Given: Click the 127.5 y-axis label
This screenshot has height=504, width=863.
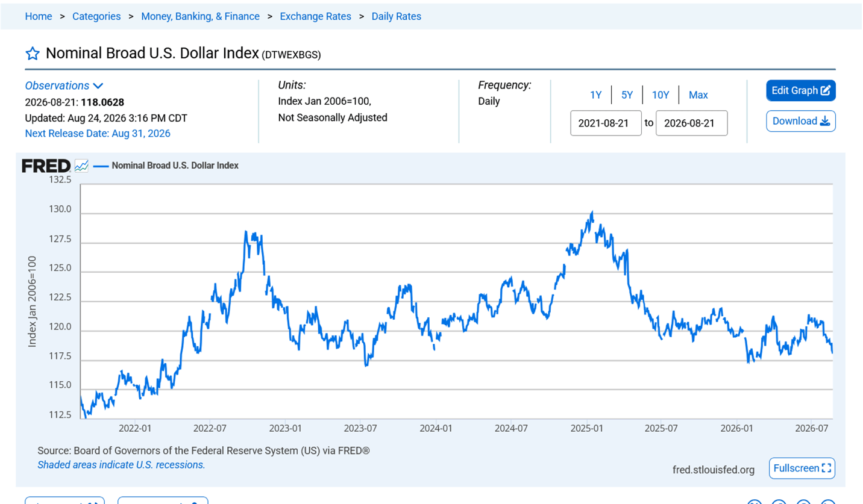Looking at the screenshot, I should pos(59,240).
